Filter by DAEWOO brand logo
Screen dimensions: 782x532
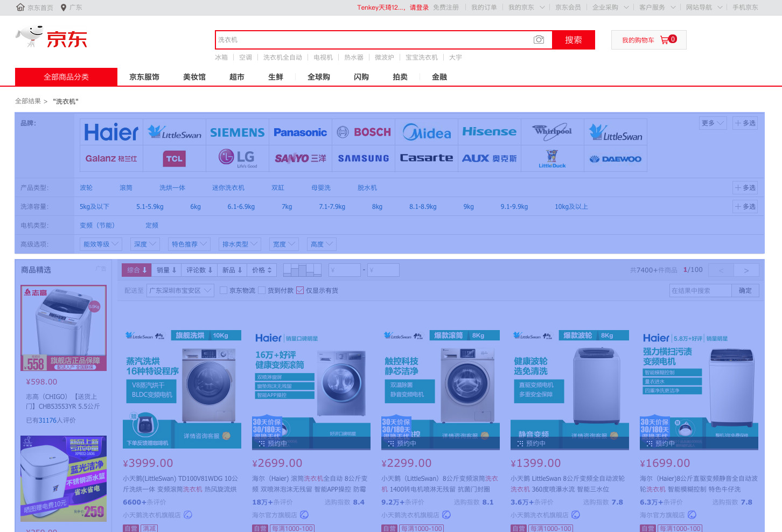point(616,158)
